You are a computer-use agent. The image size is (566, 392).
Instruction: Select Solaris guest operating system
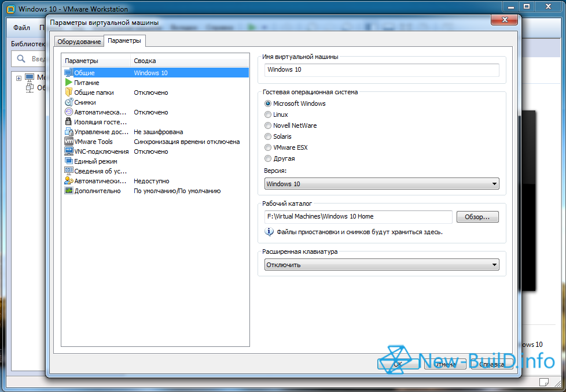tap(278, 136)
